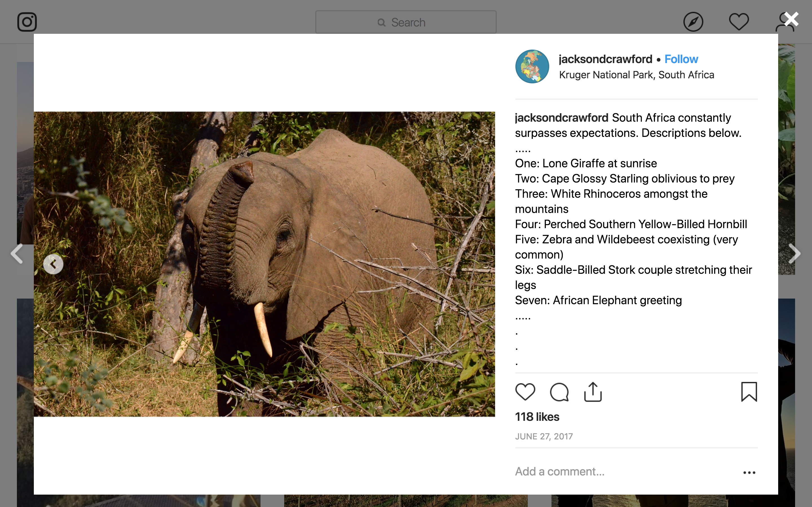This screenshot has height=507, width=812.
Task: Click the Instagram logo icon
Action: click(27, 22)
